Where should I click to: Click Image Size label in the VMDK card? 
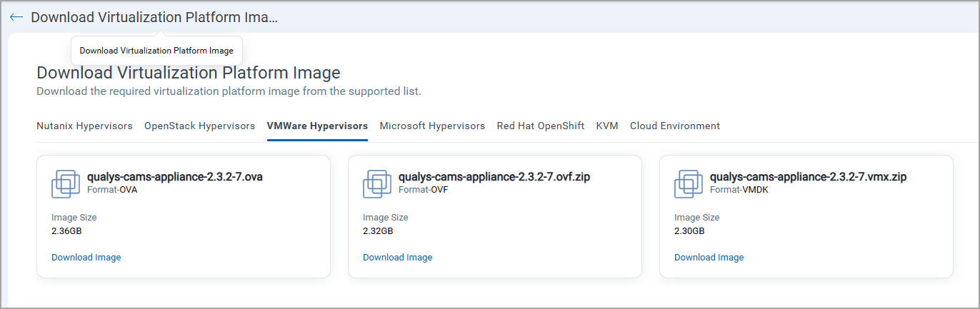(x=697, y=218)
